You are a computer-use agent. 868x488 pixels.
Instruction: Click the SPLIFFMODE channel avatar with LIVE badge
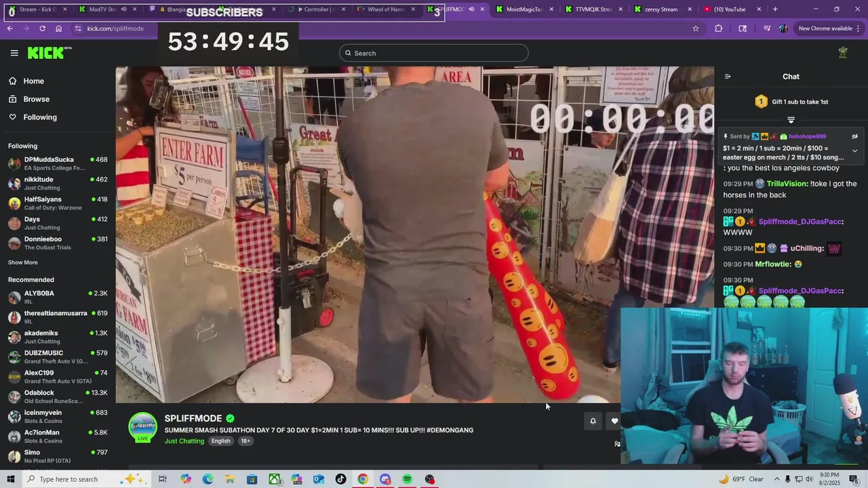click(142, 427)
